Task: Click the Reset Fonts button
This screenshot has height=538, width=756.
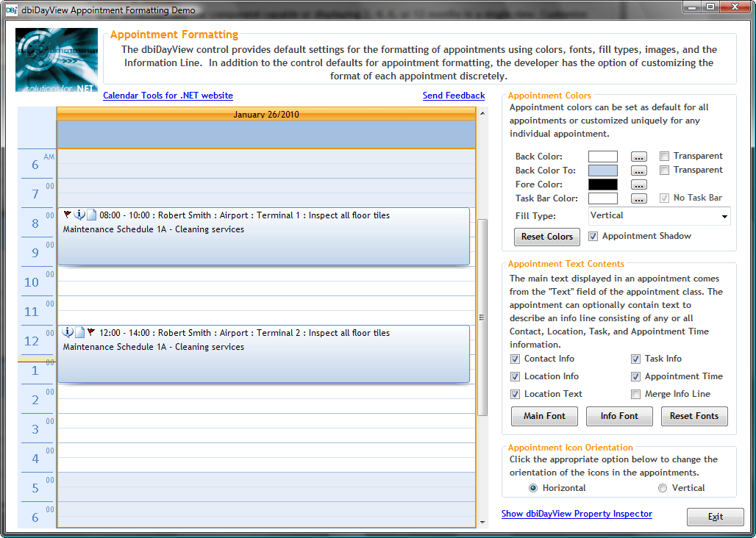Action: (694, 416)
